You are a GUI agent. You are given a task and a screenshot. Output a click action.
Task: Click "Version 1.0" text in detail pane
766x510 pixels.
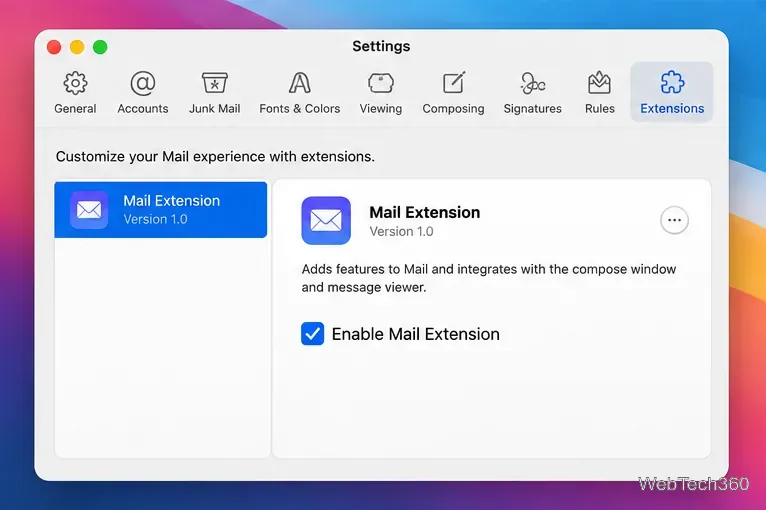tap(401, 232)
